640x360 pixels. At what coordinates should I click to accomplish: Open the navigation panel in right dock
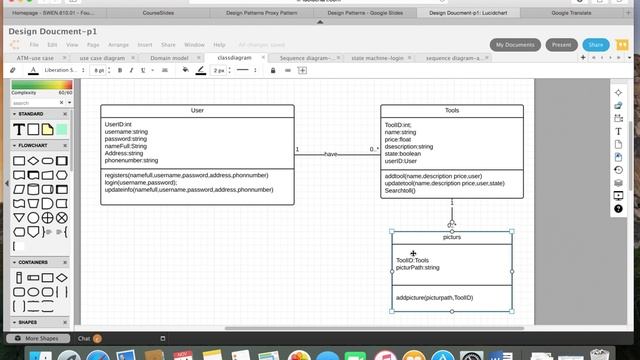click(x=618, y=93)
